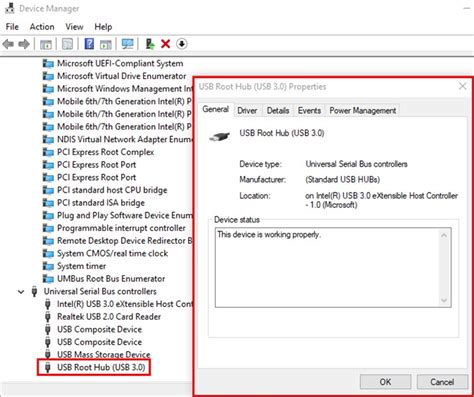Click the Update driver toolbar icon
474x397 pixels.
(150, 44)
